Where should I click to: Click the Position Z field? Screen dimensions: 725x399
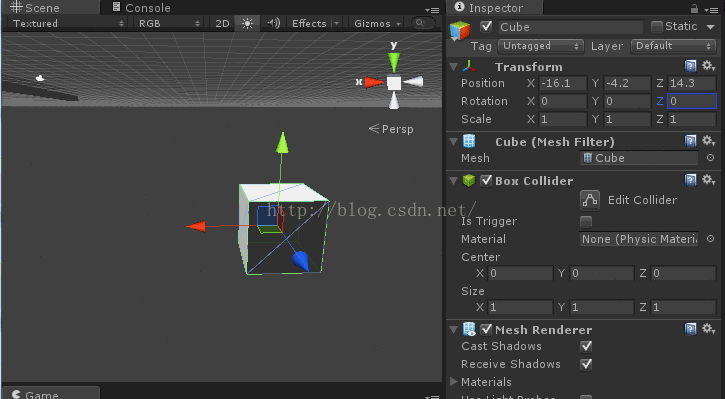692,83
